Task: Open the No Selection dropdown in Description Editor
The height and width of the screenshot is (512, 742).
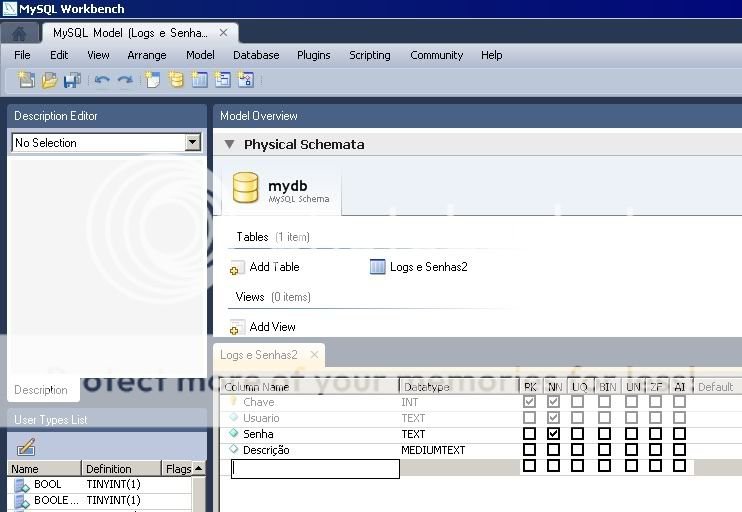Action: coord(193,143)
